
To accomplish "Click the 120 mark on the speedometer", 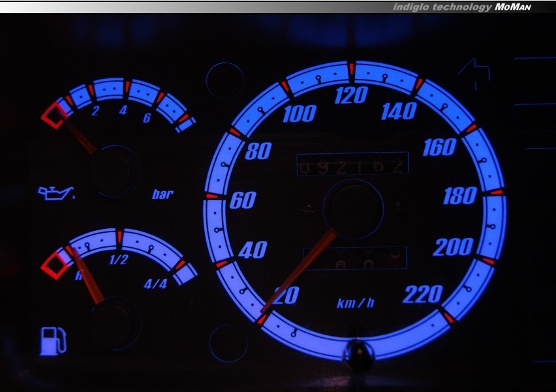I will pos(352,96).
